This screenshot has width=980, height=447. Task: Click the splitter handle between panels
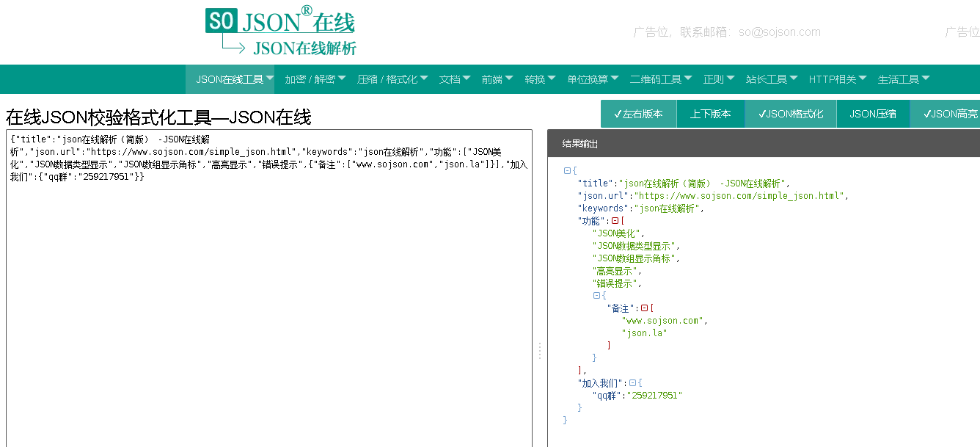tap(540, 351)
